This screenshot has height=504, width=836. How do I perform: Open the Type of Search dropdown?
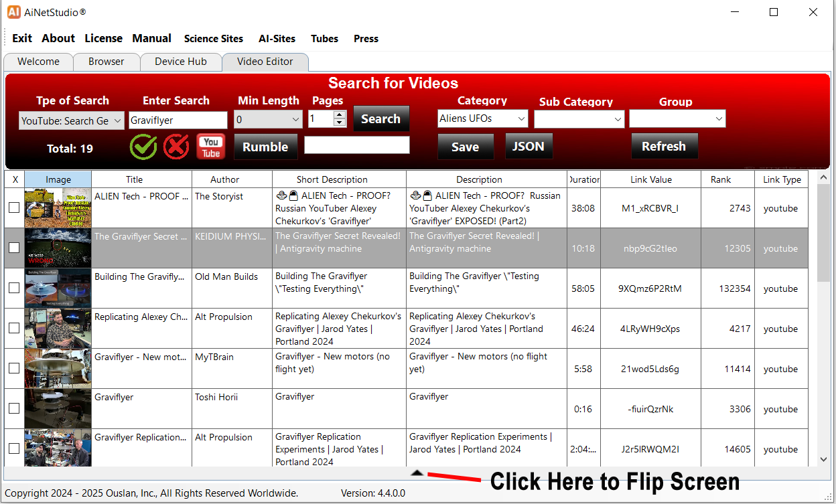coord(72,120)
